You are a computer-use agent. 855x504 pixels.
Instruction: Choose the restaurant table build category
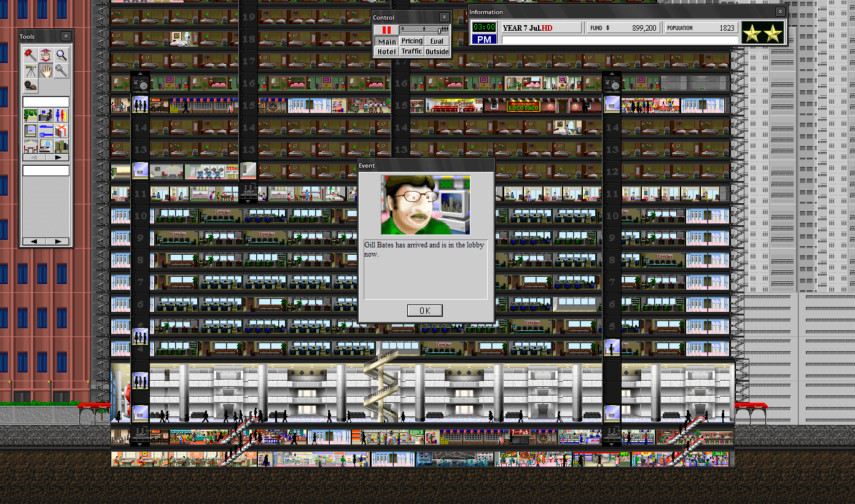(31, 146)
